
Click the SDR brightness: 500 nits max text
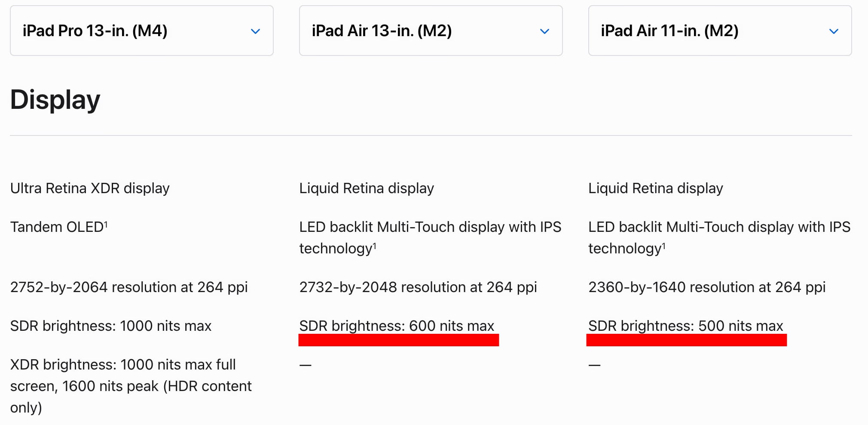[x=685, y=326]
